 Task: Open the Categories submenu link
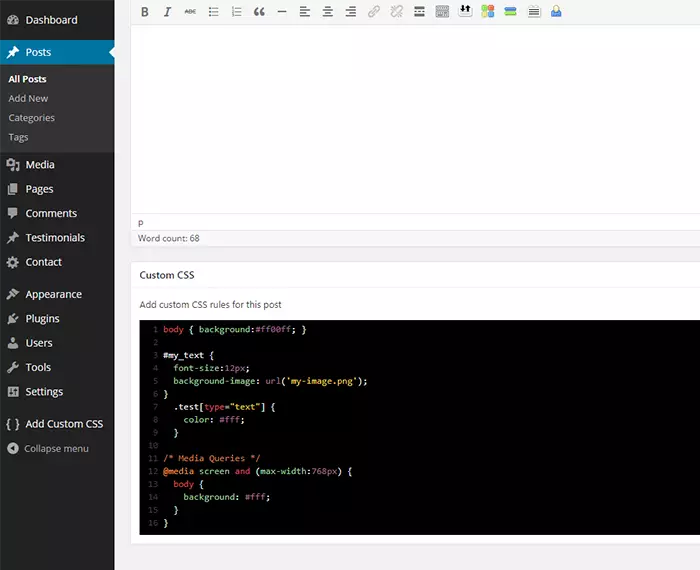[31, 118]
